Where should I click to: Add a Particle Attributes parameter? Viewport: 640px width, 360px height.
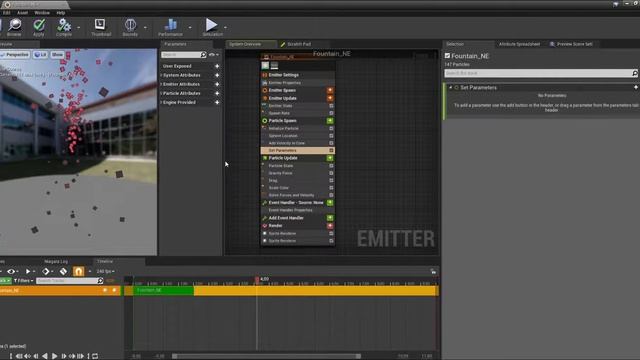click(x=217, y=93)
